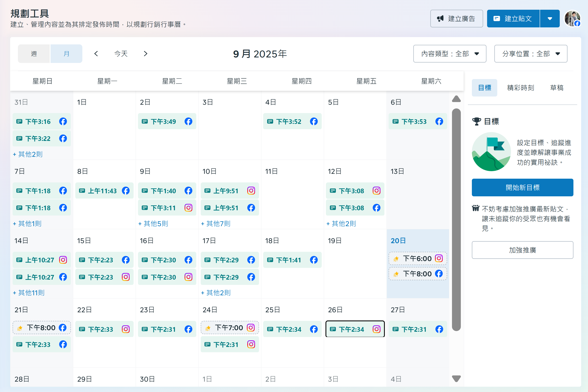Image resolution: width=588 pixels, height=392 pixels.
Task: Jump to 今天
Action: (121, 53)
